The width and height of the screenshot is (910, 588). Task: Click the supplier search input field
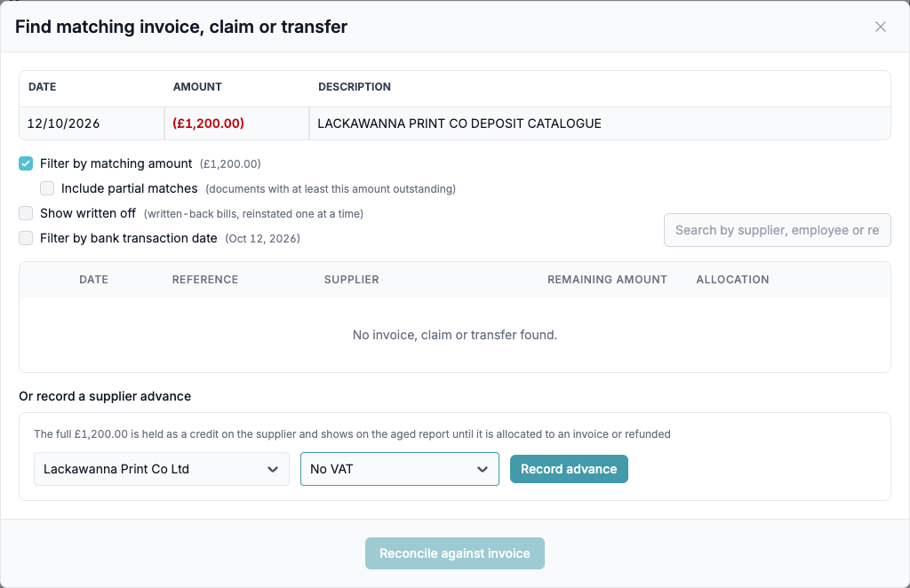click(x=777, y=230)
